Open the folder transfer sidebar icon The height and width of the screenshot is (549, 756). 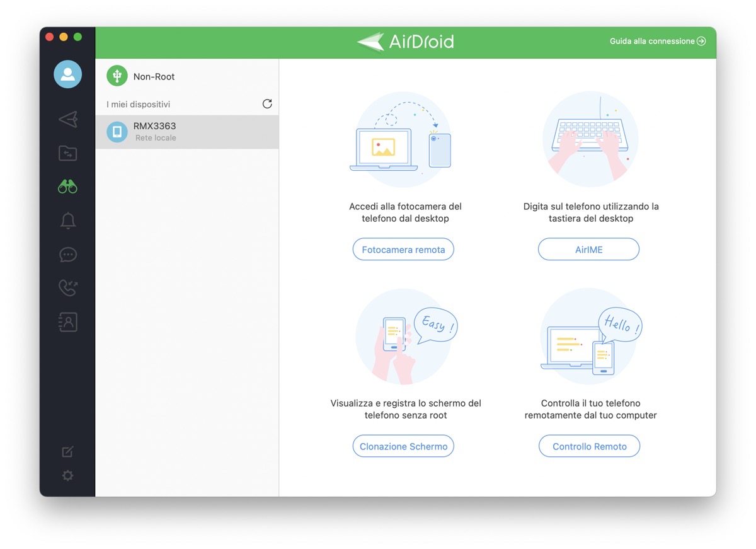click(x=67, y=153)
